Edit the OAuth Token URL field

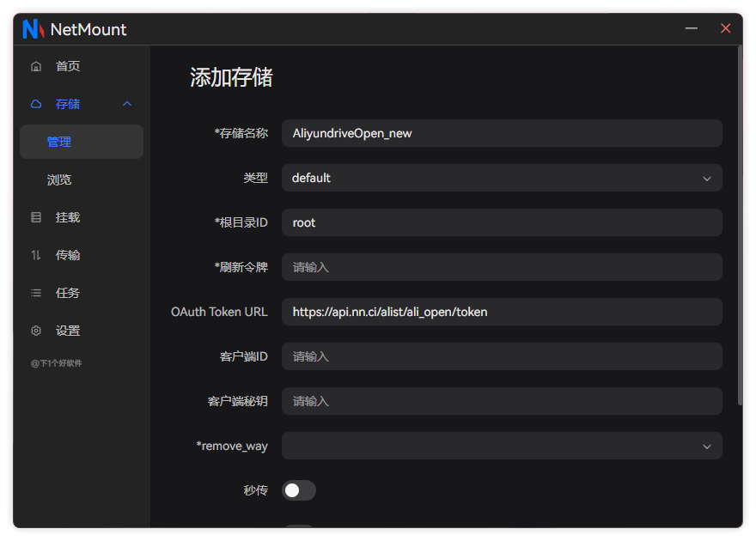click(502, 312)
